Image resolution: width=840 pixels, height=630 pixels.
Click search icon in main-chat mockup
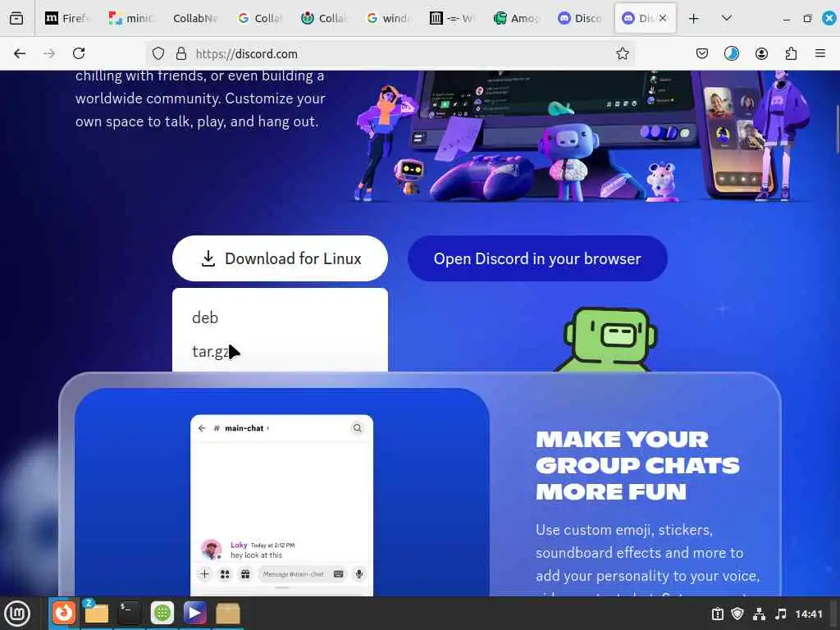click(x=358, y=428)
